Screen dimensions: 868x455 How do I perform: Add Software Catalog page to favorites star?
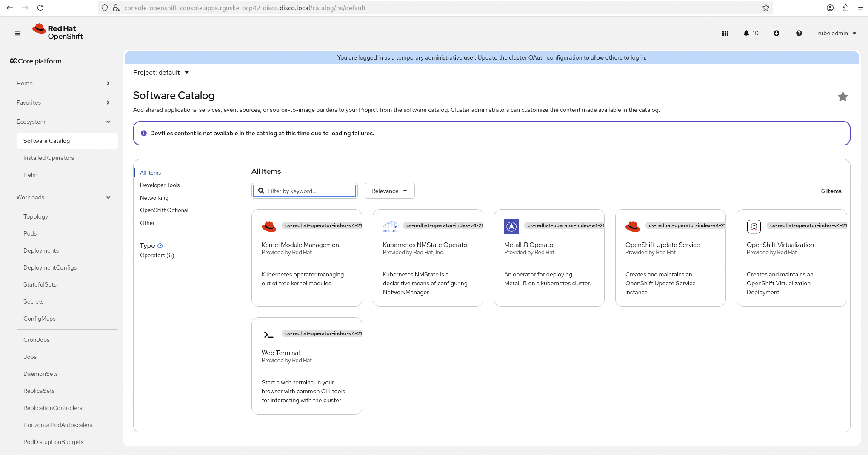[843, 97]
